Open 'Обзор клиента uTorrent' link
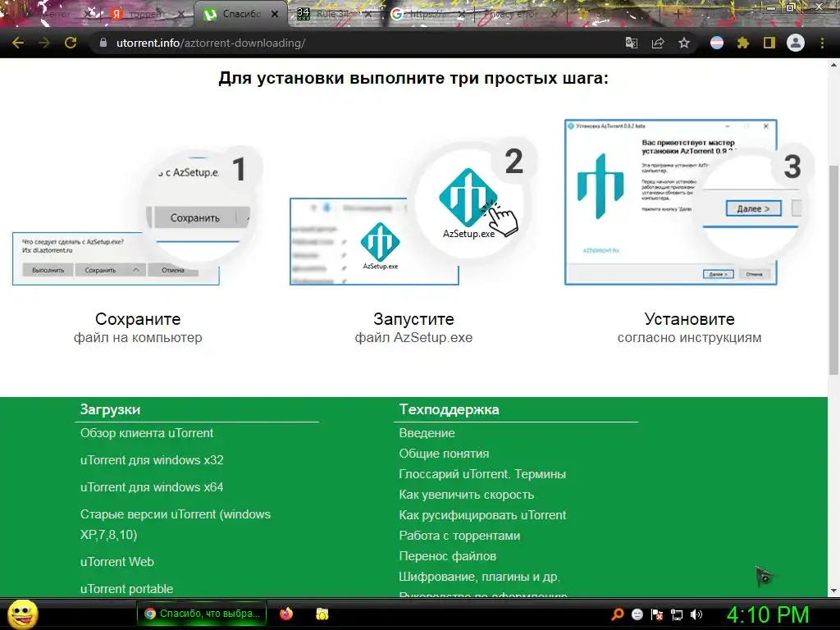The height and width of the screenshot is (630, 840). point(146,433)
